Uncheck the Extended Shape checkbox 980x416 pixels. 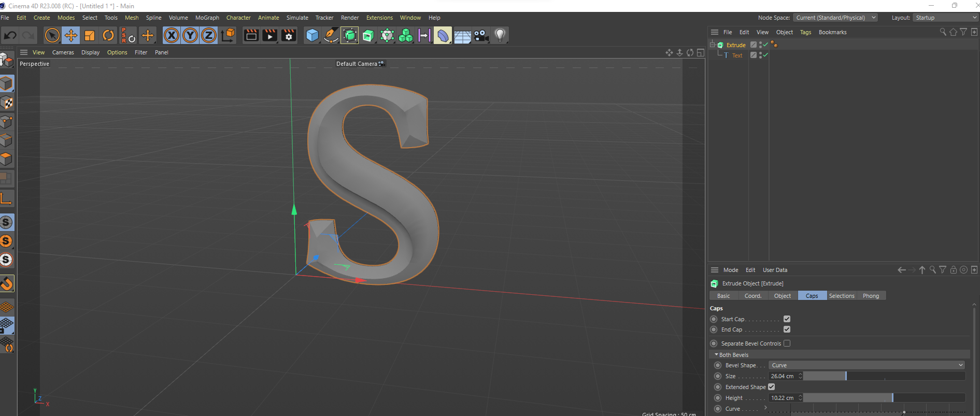[771, 387]
